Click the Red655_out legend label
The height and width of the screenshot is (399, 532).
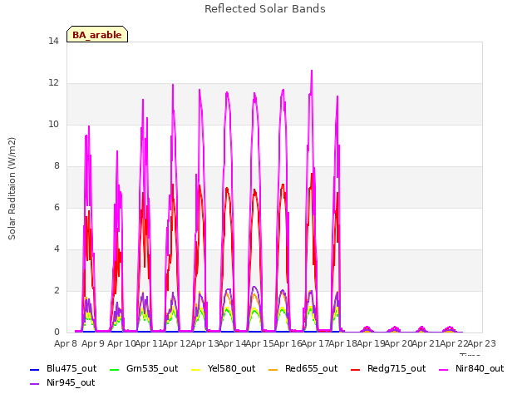tap(311, 369)
